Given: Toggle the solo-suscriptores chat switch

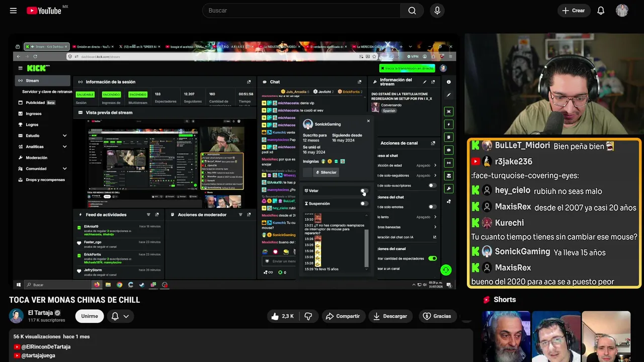Looking at the screenshot, I should coord(432,186).
